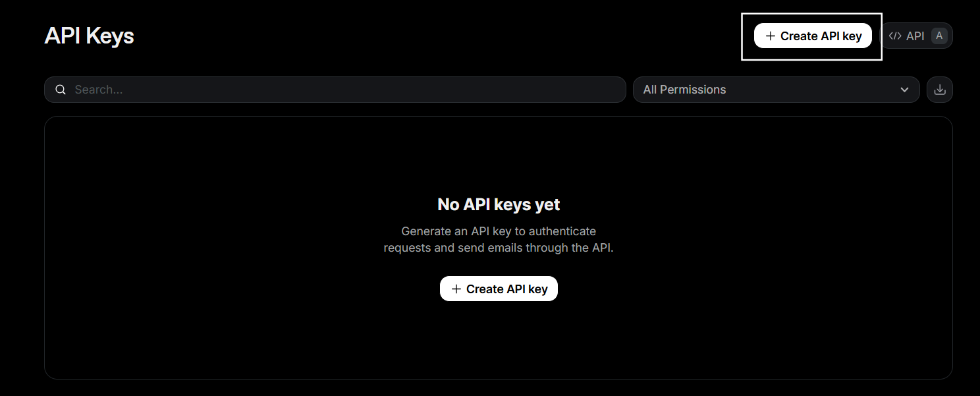Click the API Keys page heading
The width and height of the screenshot is (980, 396).
[x=89, y=36]
